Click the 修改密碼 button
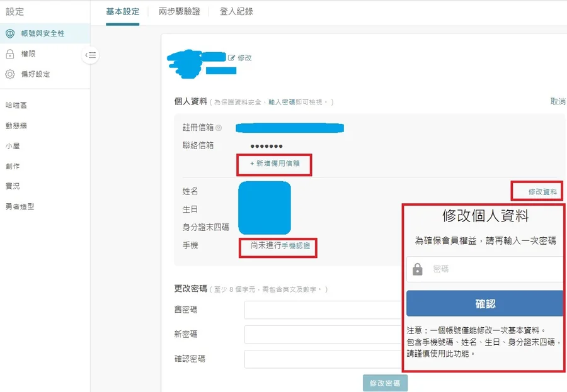 click(385, 383)
